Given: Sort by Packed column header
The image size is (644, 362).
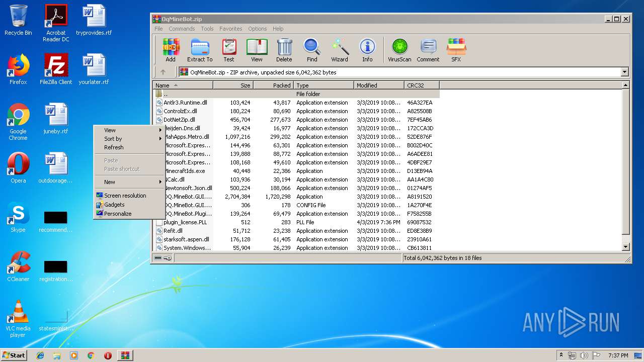Looking at the screenshot, I should (x=273, y=85).
